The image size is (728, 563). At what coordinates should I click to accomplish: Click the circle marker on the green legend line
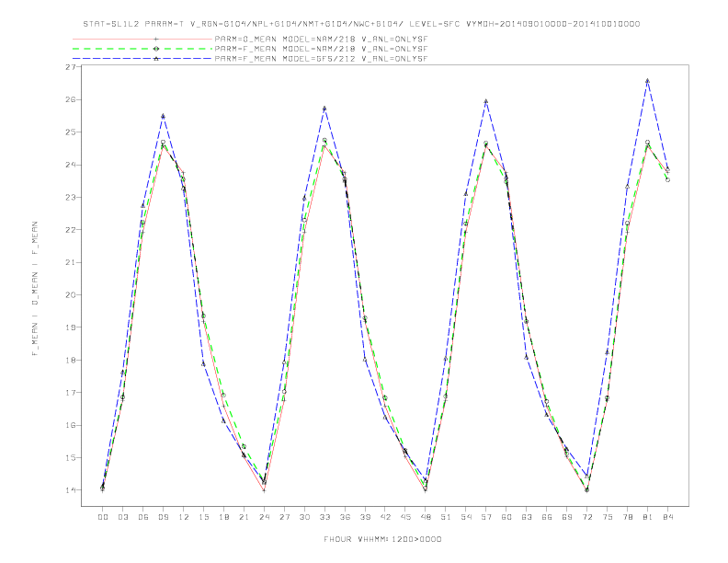[x=156, y=49]
